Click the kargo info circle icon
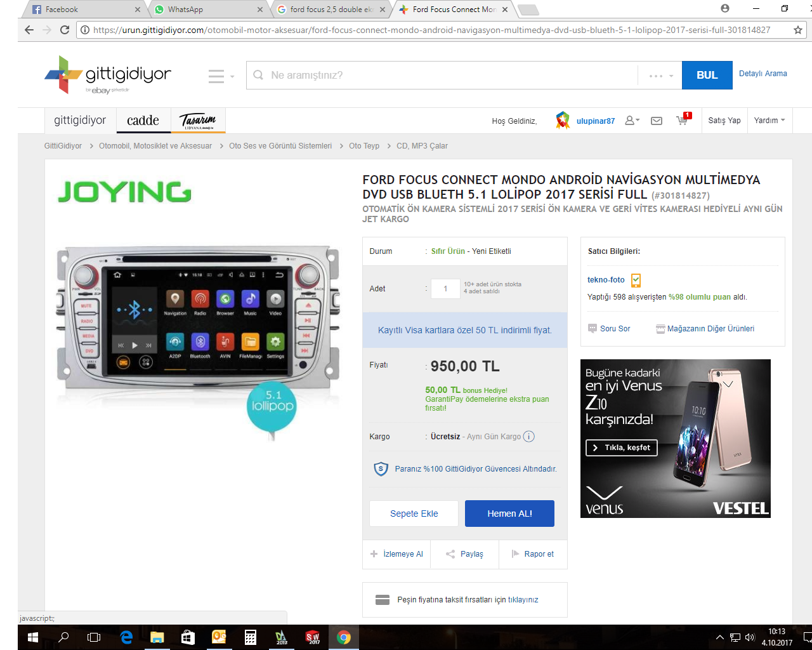This screenshot has height=650, width=812. 529,437
